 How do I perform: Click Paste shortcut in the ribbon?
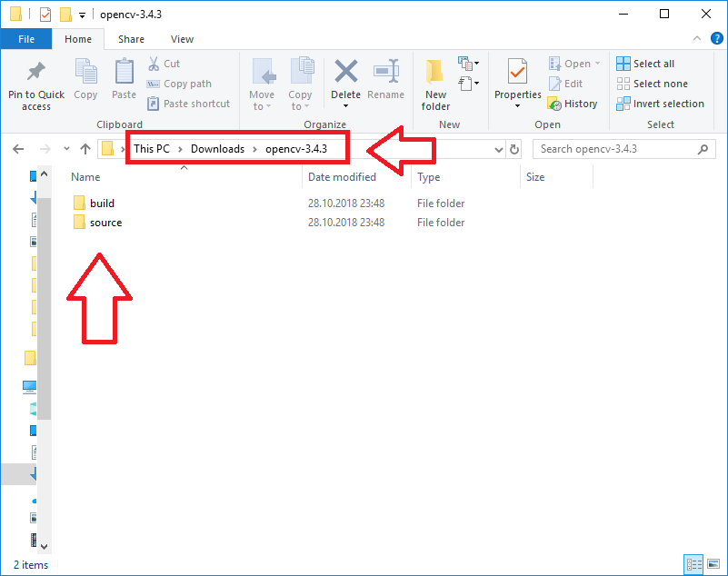[188, 104]
